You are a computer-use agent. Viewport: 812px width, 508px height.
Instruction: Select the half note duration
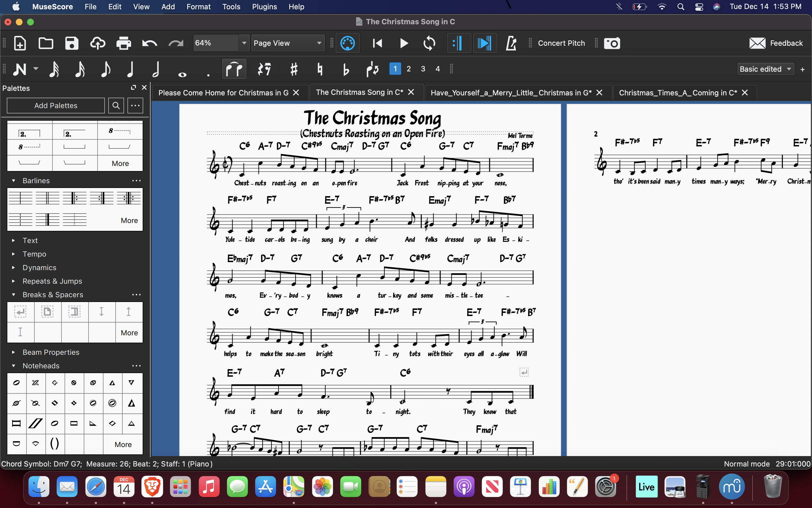pyautogui.click(x=156, y=69)
